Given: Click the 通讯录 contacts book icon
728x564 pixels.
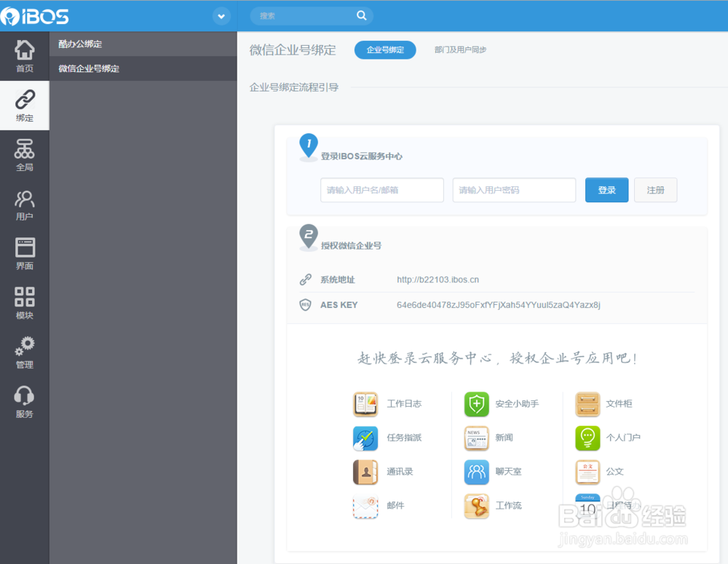Looking at the screenshot, I should pos(365,472).
